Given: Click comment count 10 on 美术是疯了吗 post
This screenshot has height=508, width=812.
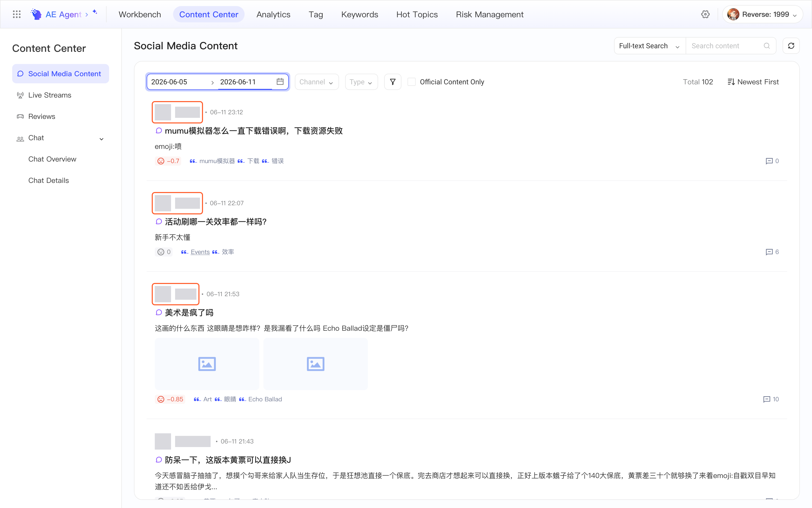Looking at the screenshot, I should coord(771,399).
